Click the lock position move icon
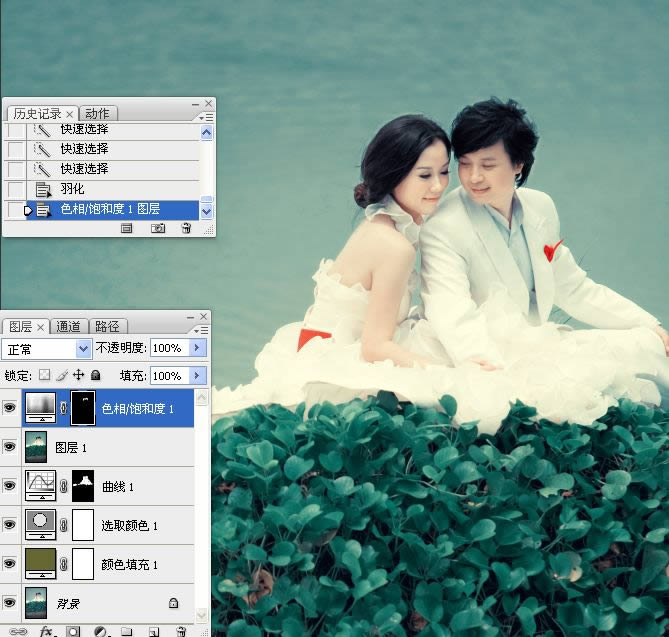This screenshot has width=669, height=637. click(78, 375)
